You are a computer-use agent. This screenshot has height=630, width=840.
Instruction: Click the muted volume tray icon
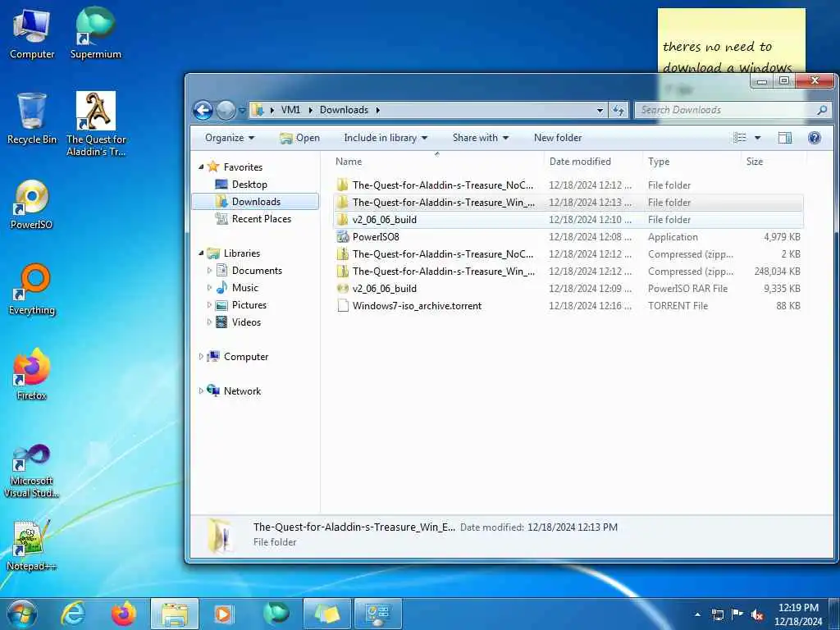coord(757,615)
